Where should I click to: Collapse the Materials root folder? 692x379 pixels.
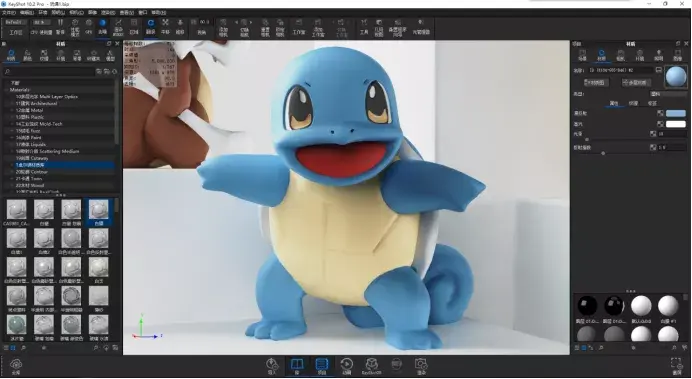(x=6, y=90)
